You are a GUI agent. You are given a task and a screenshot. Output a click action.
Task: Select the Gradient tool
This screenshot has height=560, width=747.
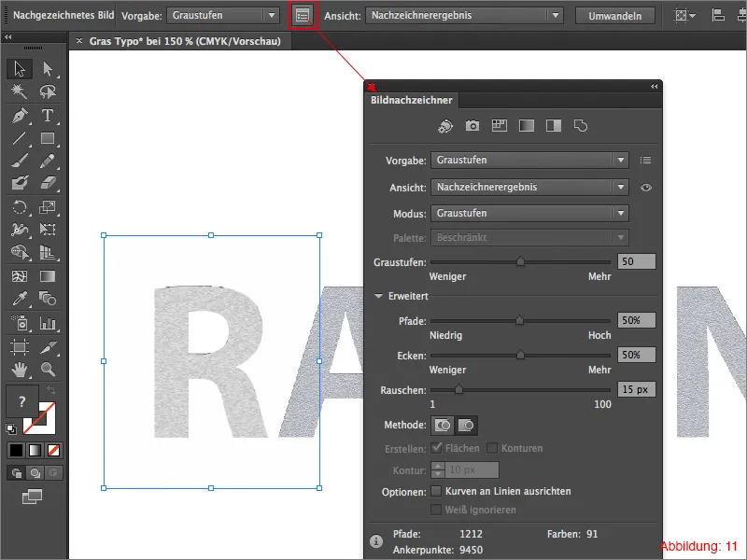pos(48,276)
